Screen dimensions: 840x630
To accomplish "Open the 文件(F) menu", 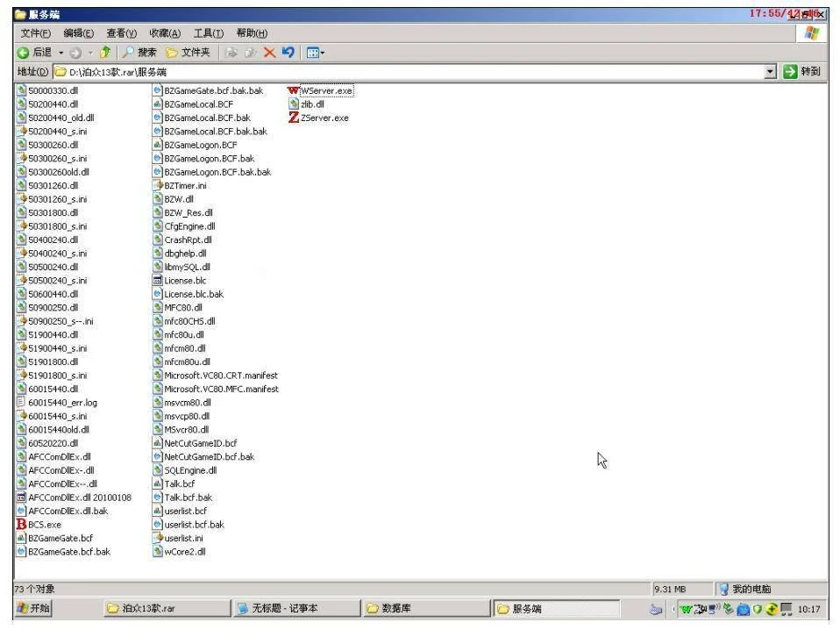I will 35,33.
